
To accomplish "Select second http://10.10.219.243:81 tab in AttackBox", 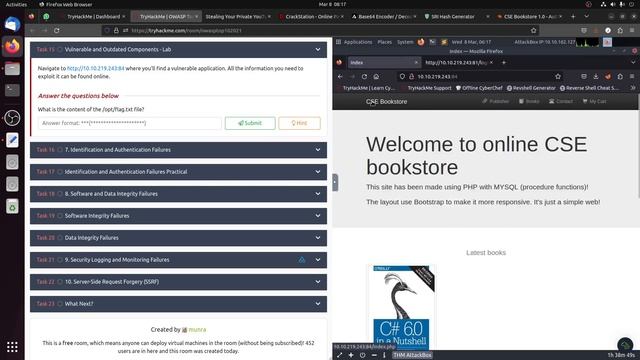I will pos(458,62).
